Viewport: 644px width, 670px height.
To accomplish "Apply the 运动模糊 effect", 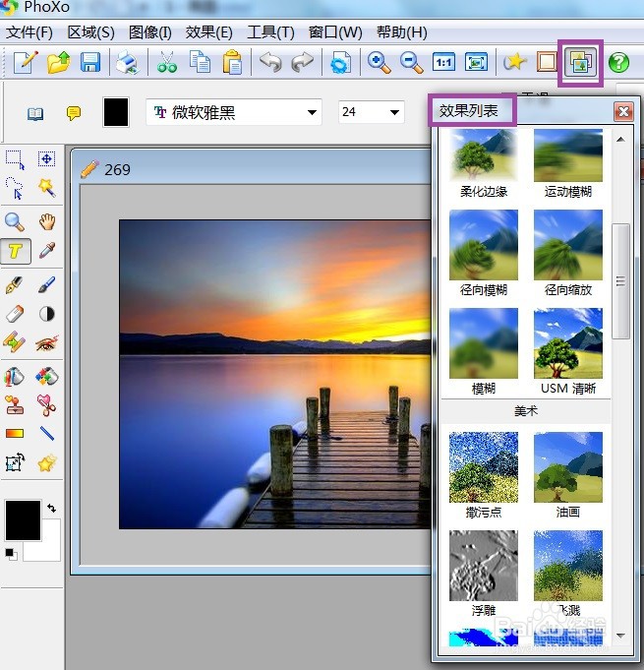I will 568,155.
